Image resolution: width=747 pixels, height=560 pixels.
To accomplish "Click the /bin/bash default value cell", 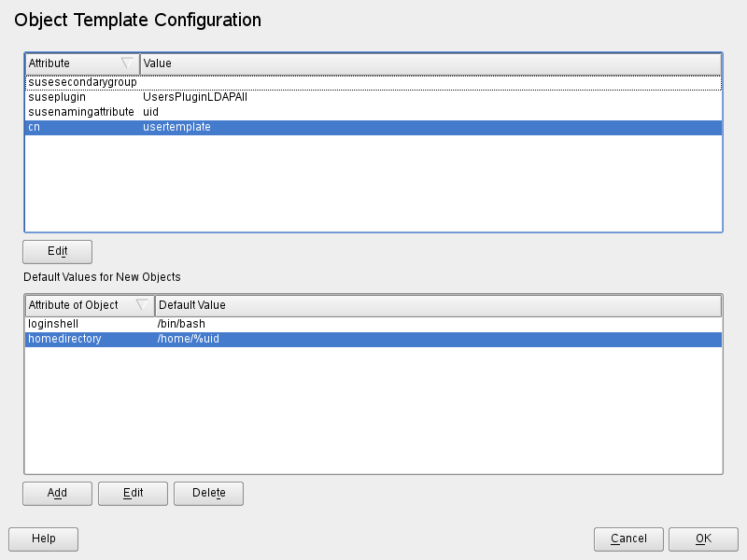I will [x=181, y=324].
